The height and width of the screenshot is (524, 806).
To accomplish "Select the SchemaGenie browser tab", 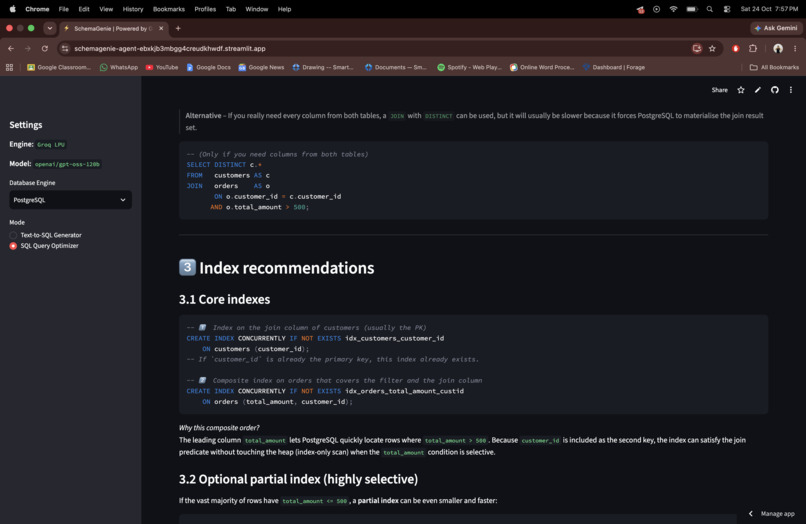I will tap(113, 28).
